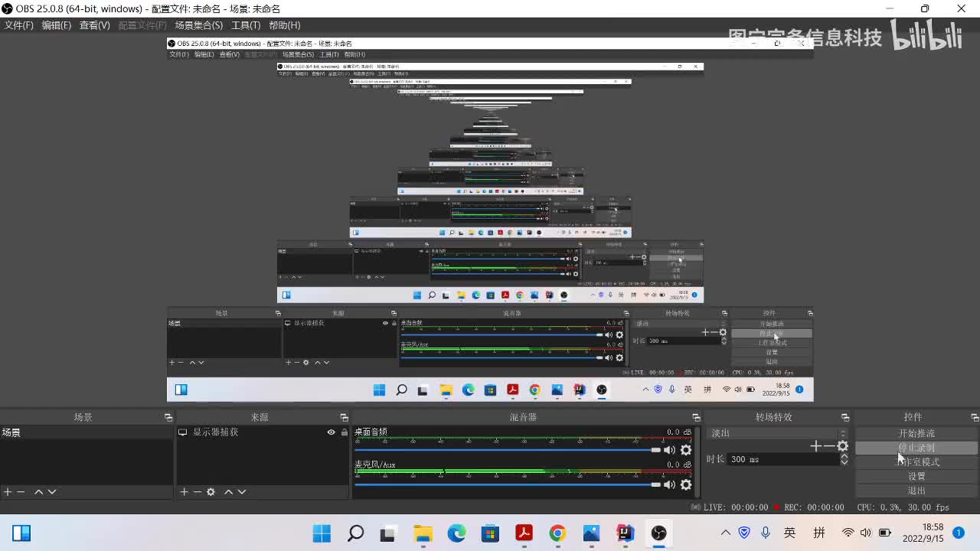The image size is (980, 551).
Task: Enable 工作室模式 studio mode
Action: [x=916, y=462]
